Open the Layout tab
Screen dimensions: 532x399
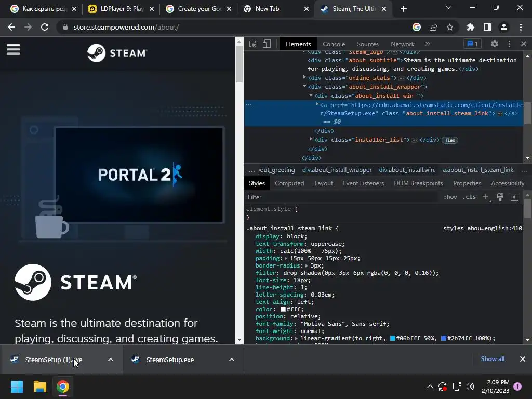[x=324, y=183]
